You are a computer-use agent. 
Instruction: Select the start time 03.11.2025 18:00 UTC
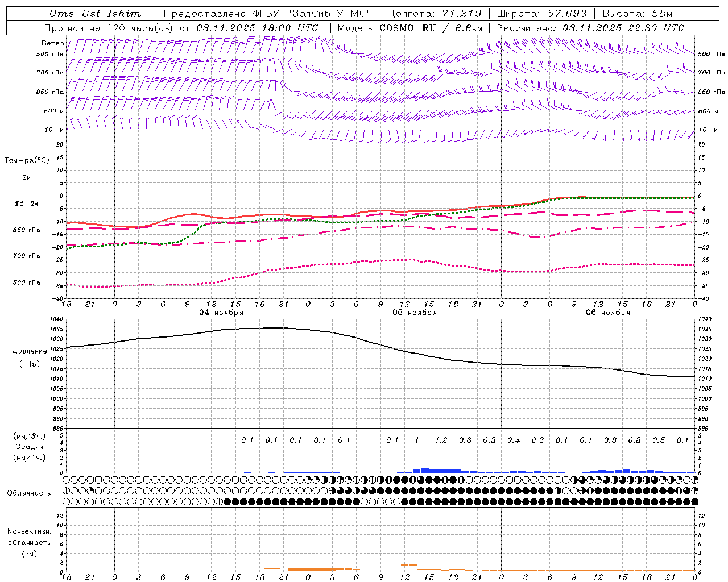pos(257,28)
